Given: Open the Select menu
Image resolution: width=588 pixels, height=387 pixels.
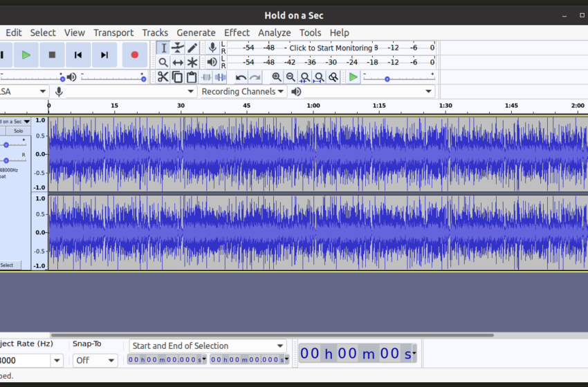Looking at the screenshot, I should (x=43, y=32).
